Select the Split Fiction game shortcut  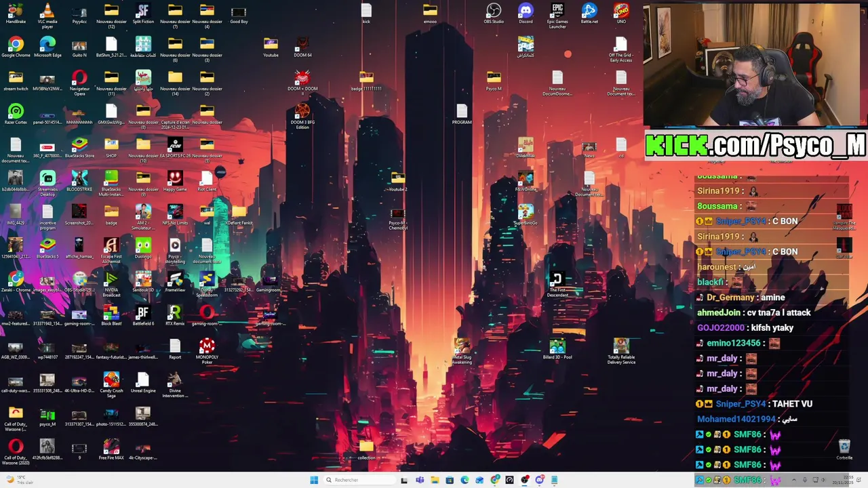pyautogui.click(x=143, y=14)
